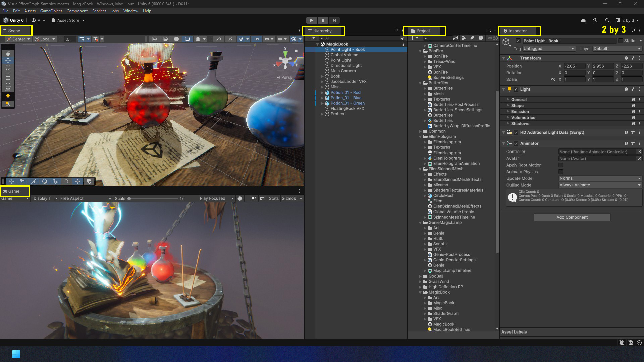Open the Update Mode Normal dropdown
This screenshot has width=644, height=362.
(600, 178)
